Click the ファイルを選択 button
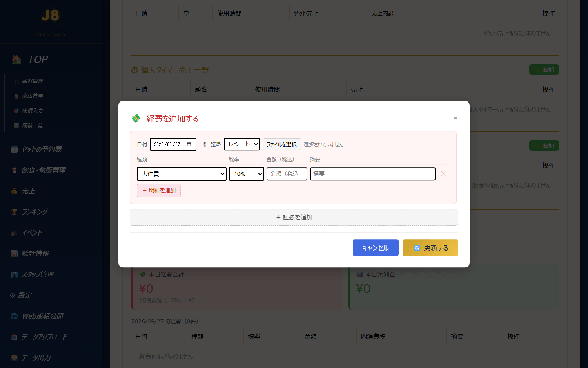 [282, 144]
